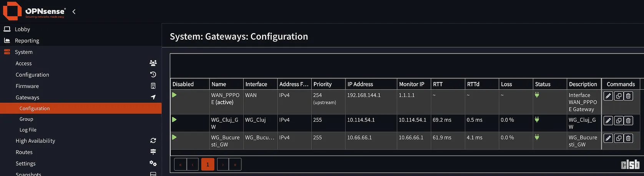Viewport: 644px width, 176px height.
Task: Sort table by Priority column header
Action: coord(322,84)
